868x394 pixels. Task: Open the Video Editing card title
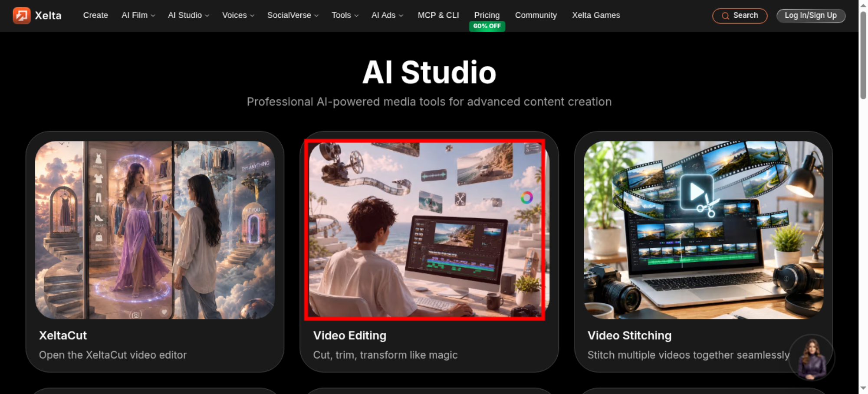tap(350, 335)
